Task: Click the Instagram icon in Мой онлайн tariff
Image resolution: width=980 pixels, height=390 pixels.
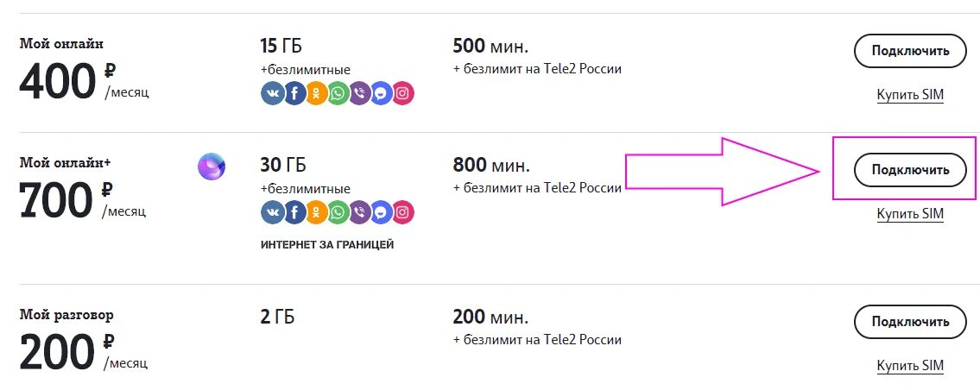Action: click(402, 93)
